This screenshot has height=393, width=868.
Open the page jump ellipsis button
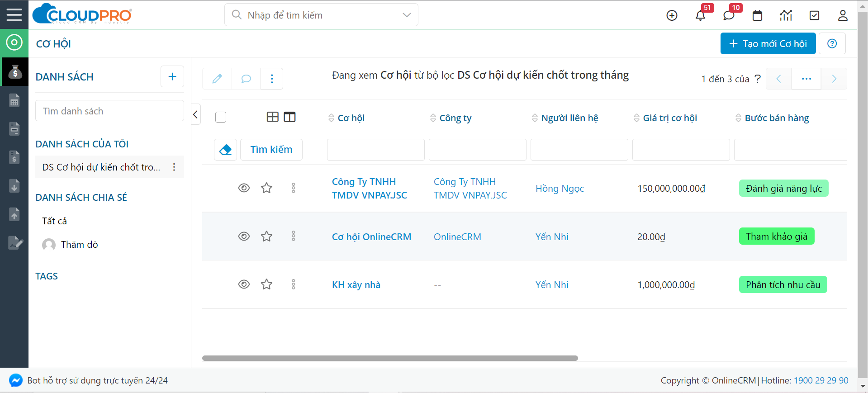[x=806, y=79]
